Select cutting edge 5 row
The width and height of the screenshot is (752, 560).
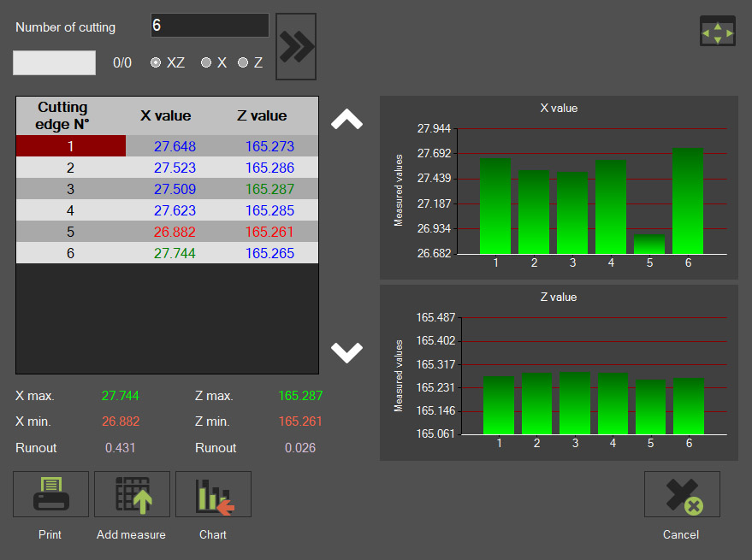click(71, 232)
